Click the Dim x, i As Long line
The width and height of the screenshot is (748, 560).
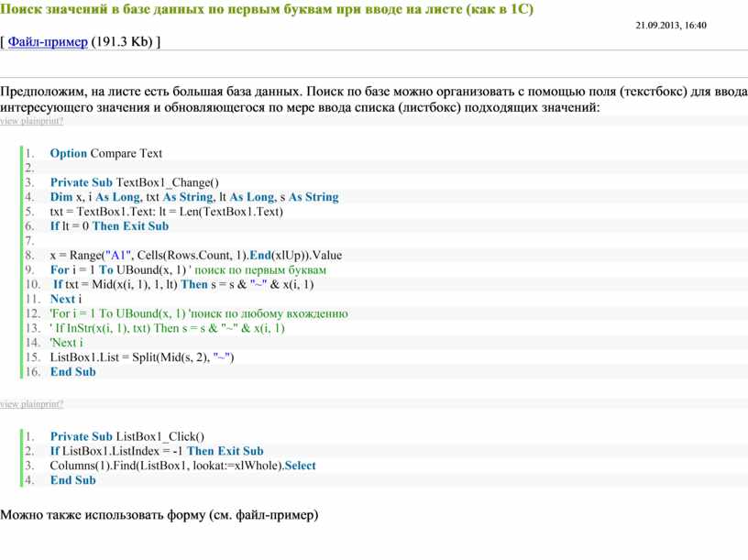pyautogui.click(x=194, y=196)
